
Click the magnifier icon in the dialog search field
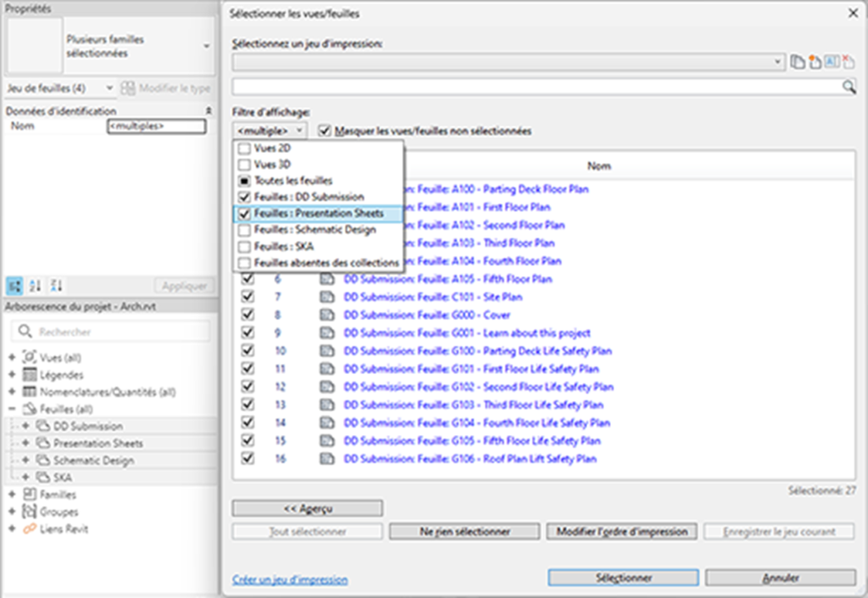[848, 87]
